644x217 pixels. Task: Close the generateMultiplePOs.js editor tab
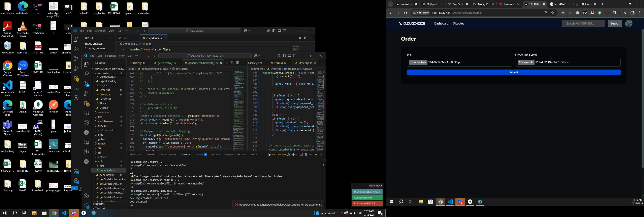[221, 63]
